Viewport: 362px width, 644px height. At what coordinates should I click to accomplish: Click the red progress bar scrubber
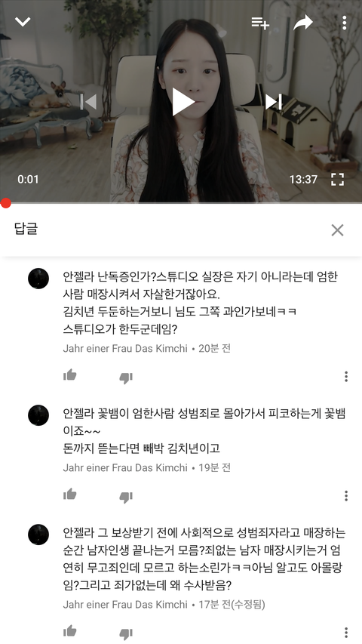[x=5, y=202]
